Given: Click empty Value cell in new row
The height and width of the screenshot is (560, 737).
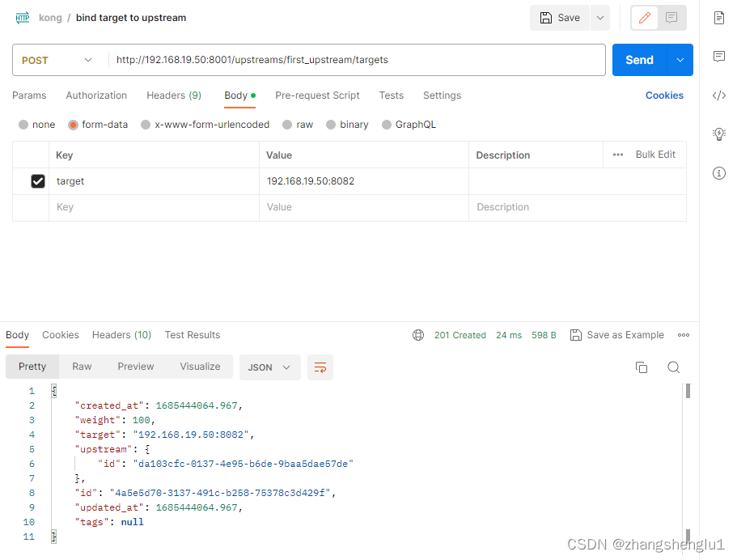Looking at the screenshot, I should pos(364,207).
